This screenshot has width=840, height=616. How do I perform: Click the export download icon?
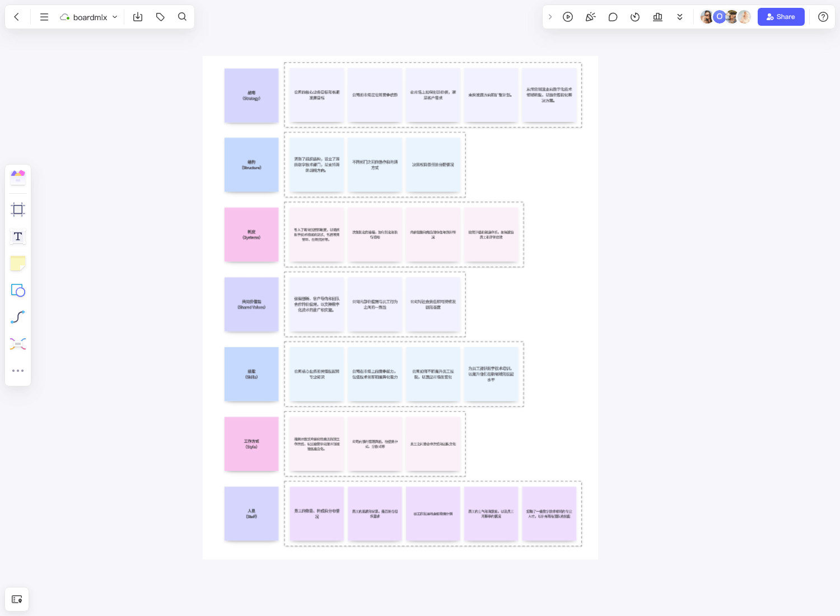click(x=138, y=17)
